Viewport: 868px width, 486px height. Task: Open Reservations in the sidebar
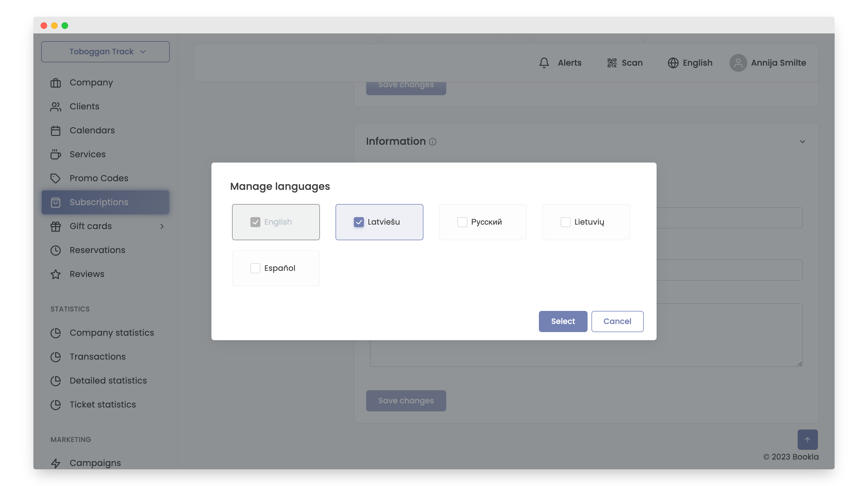(97, 250)
